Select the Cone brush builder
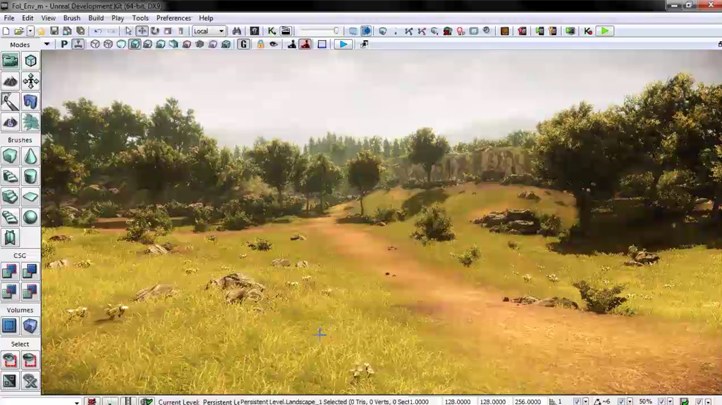 (x=30, y=156)
